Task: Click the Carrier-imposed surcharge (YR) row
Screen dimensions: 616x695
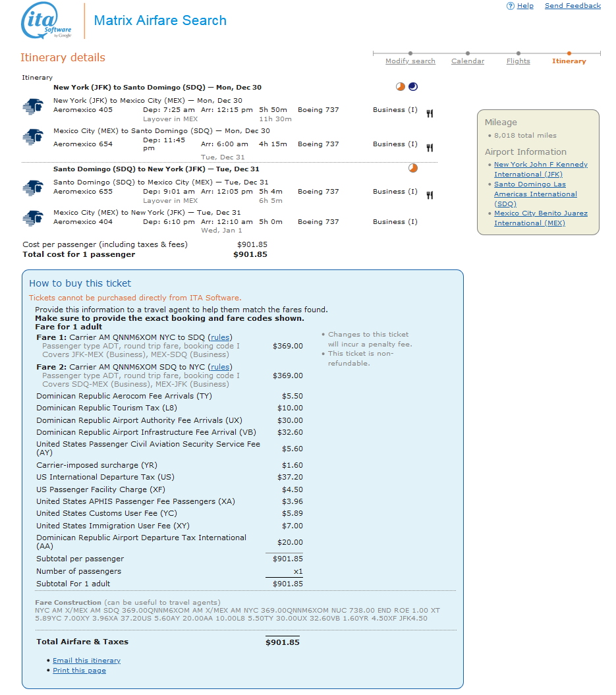Action: [170, 465]
